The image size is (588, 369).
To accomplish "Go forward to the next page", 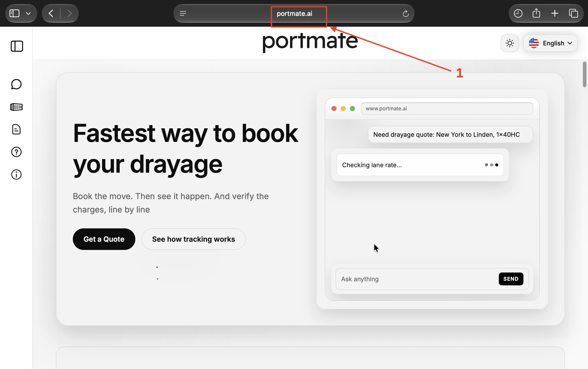I will [x=69, y=13].
